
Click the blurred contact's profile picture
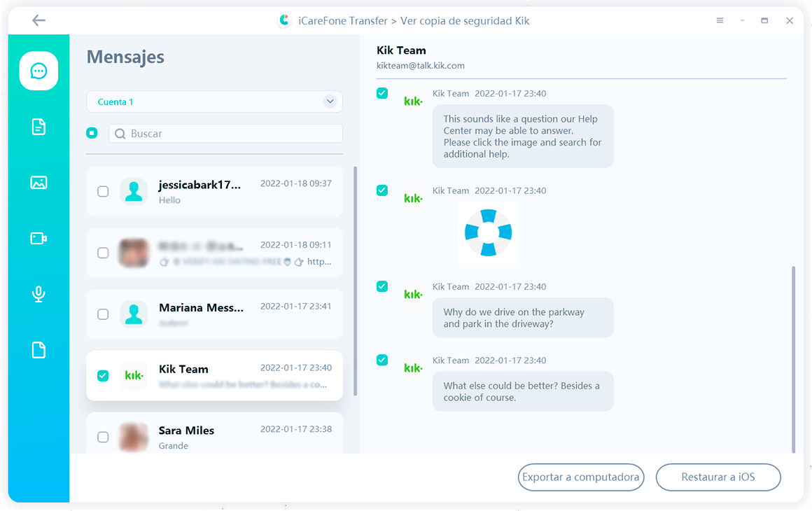(x=134, y=253)
